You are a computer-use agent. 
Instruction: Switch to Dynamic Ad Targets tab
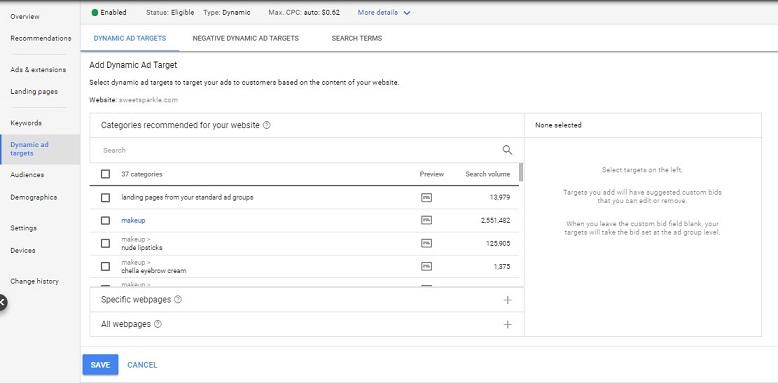click(x=130, y=38)
